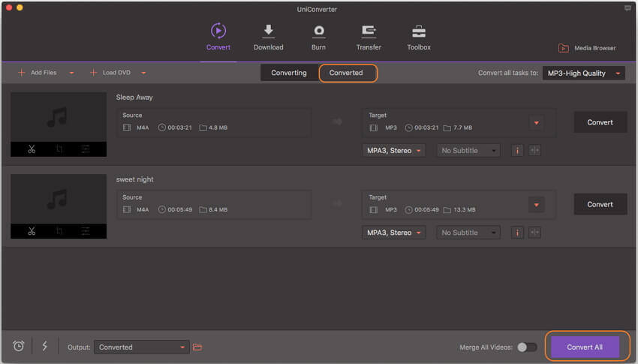Click the compress icon for Sleep Away
Viewport: 638px width, 364px height.
coord(534,151)
